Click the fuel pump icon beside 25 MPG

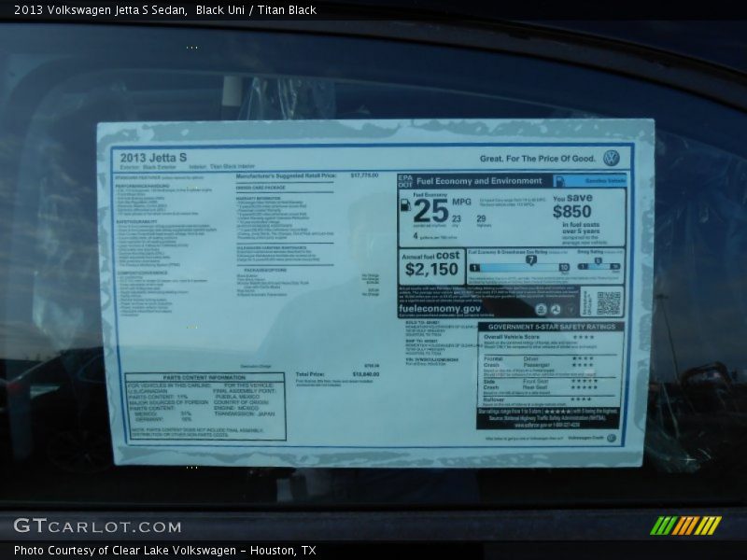tap(405, 205)
